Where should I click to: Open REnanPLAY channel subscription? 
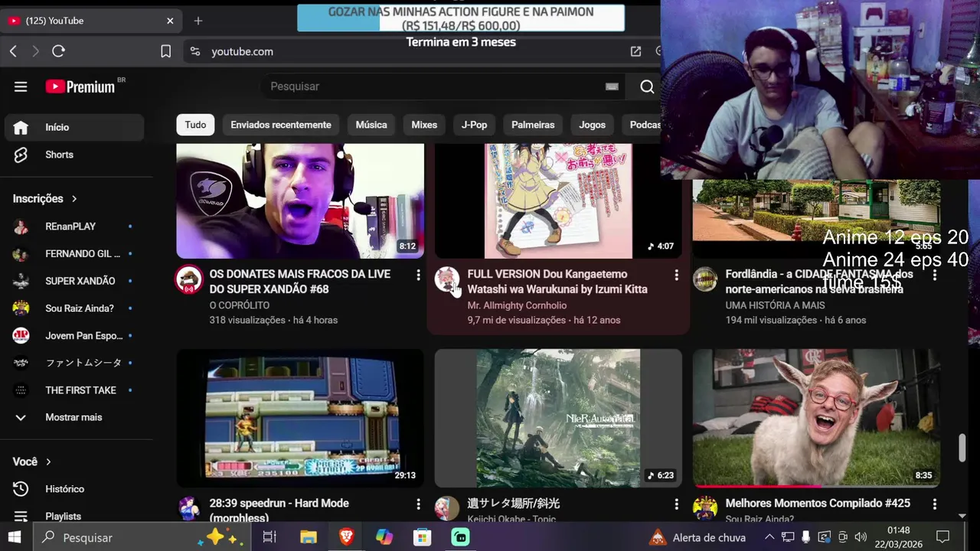coord(74,227)
